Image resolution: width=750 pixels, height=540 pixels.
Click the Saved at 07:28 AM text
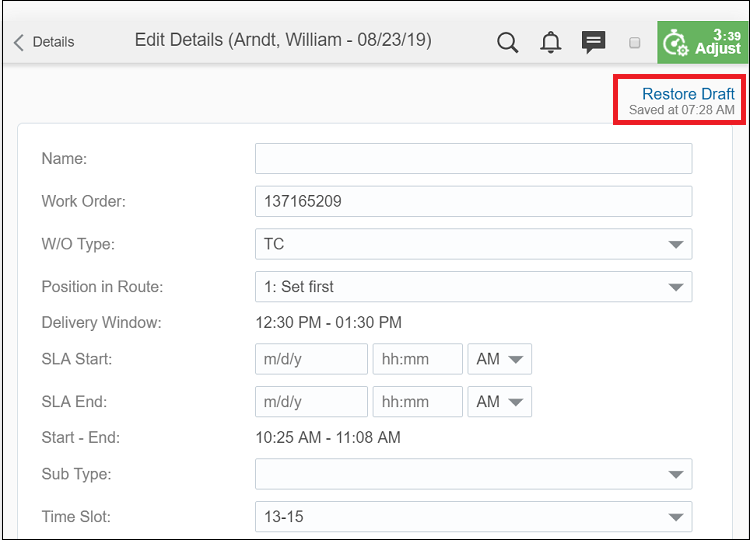click(x=682, y=110)
